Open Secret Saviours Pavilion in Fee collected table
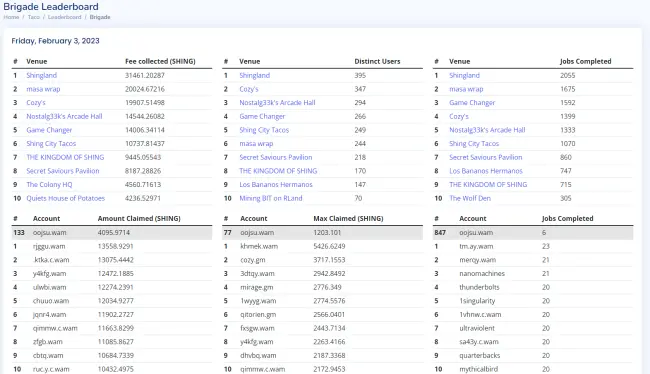 [63, 171]
